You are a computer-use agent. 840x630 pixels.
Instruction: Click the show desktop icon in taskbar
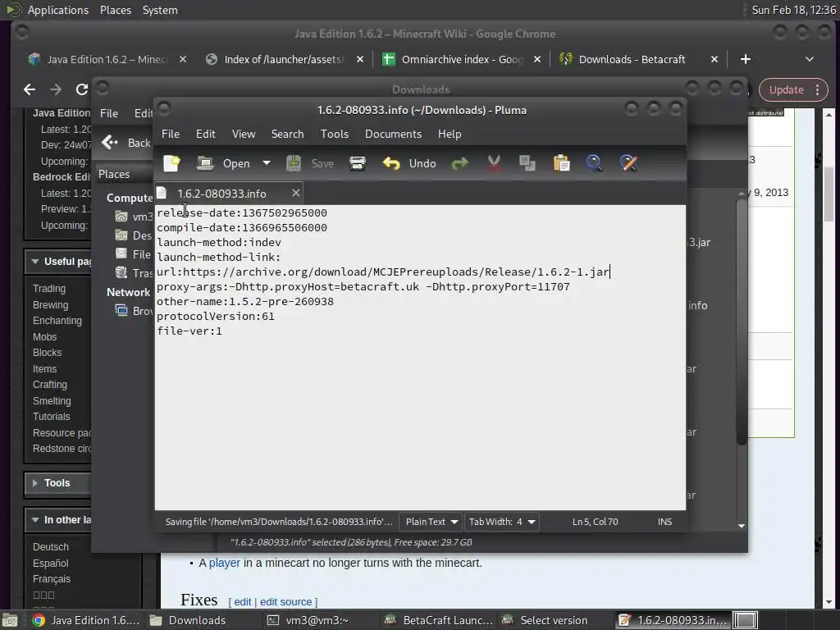[x=11, y=620]
